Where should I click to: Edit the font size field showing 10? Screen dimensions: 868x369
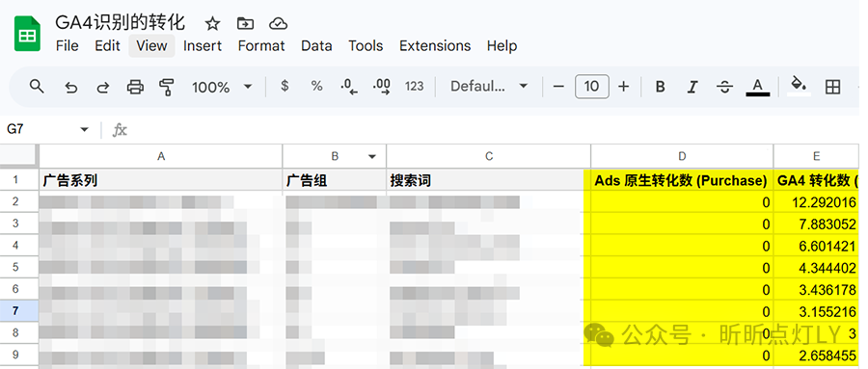pyautogui.click(x=592, y=87)
